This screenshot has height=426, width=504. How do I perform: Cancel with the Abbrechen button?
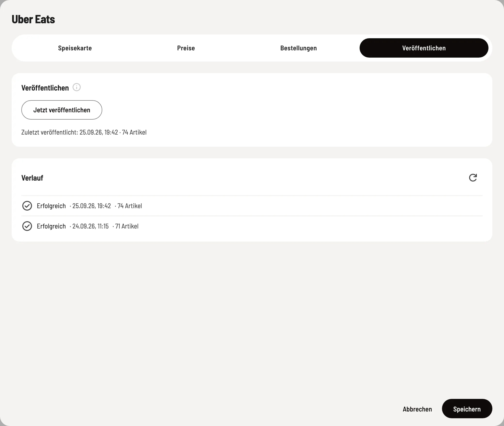pyautogui.click(x=417, y=409)
